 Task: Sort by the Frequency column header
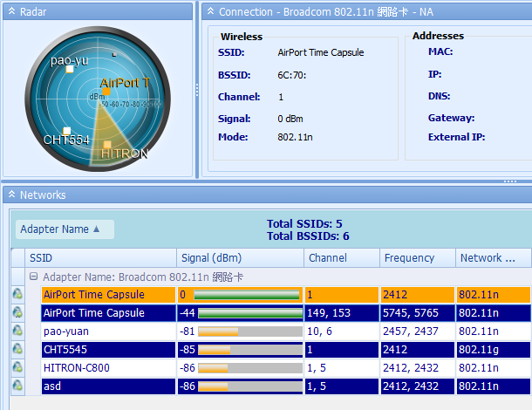click(418, 258)
